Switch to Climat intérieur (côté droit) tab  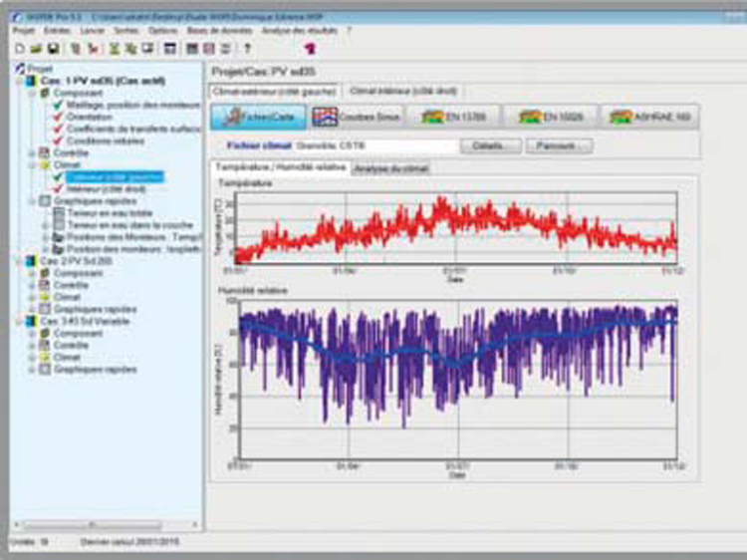point(401,90)
